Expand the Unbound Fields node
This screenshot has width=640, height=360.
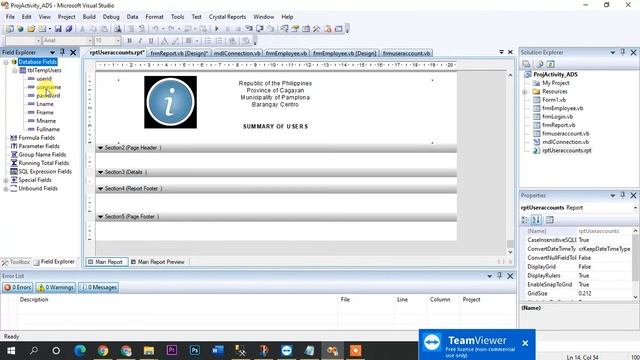[x=6, y=189]
